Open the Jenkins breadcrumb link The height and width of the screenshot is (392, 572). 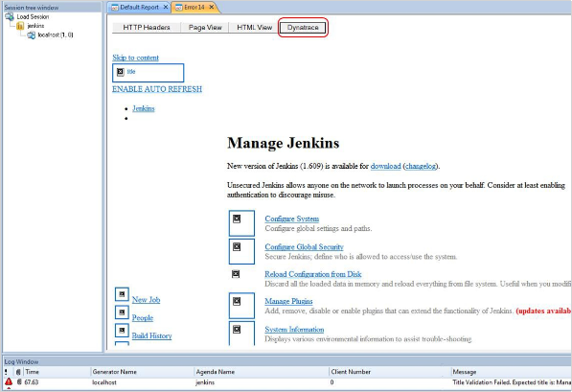(144, 108)
